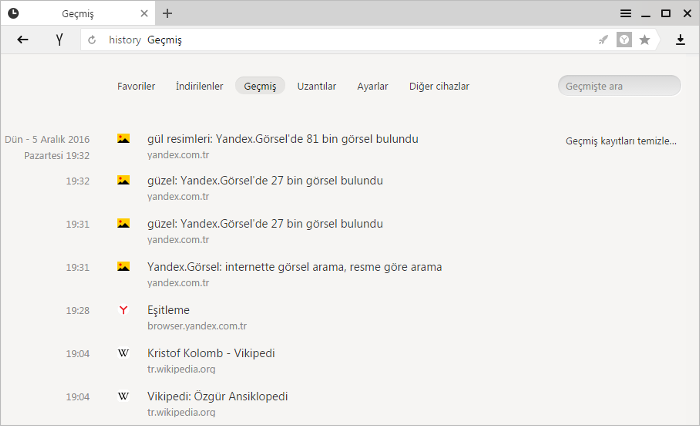Open downloads via the download arrow icon

pos(680,40)
